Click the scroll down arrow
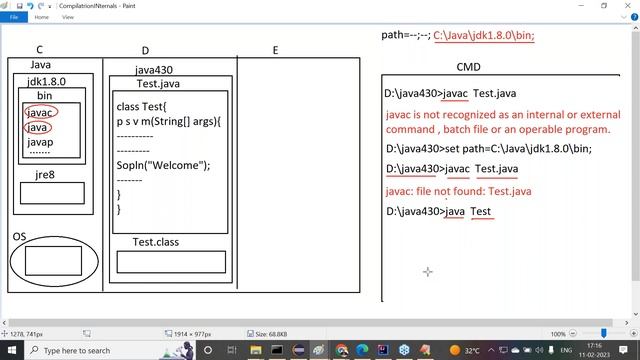640x360 pixels. (x=636, y=314)
